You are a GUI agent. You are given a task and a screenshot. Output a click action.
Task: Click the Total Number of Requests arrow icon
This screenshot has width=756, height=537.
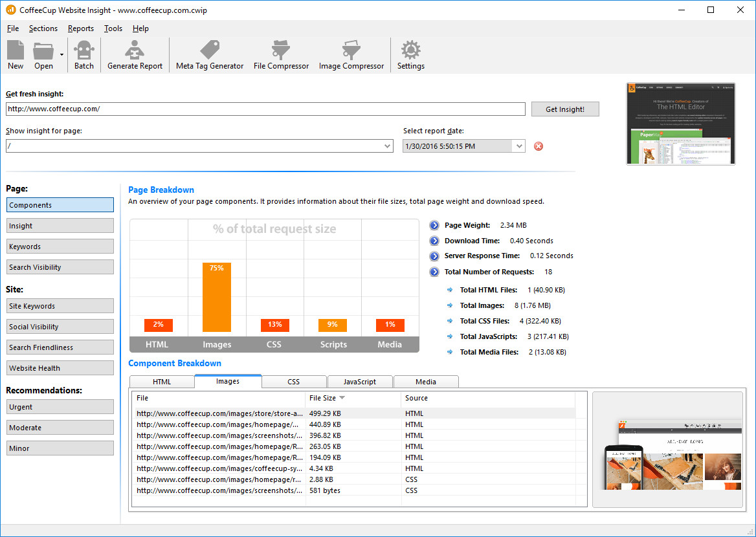[x=434, y=272]
